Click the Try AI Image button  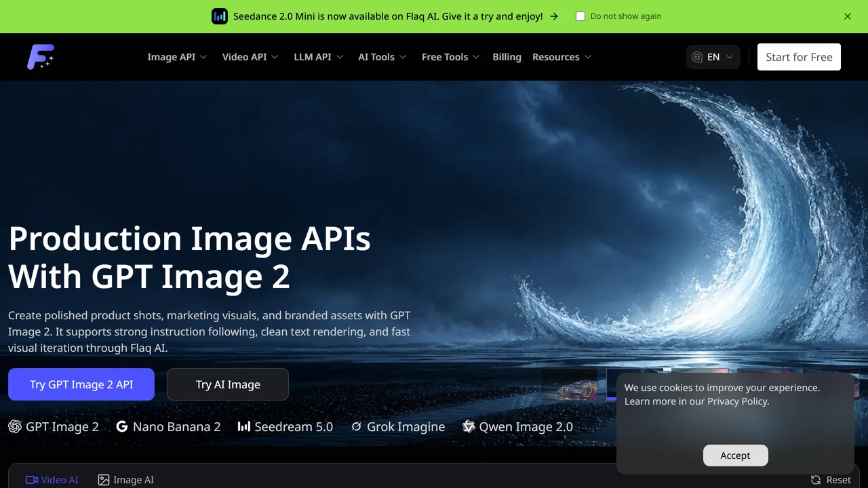(228, 384)
